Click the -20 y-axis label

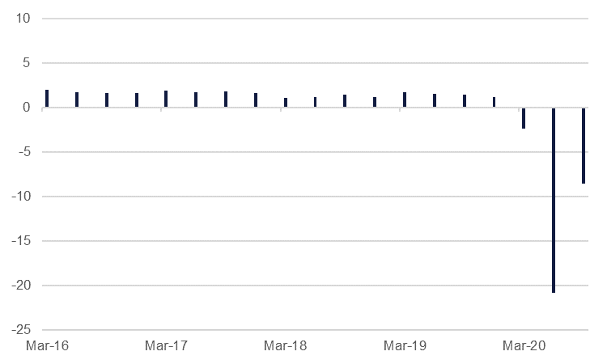(x=20, y=286)
